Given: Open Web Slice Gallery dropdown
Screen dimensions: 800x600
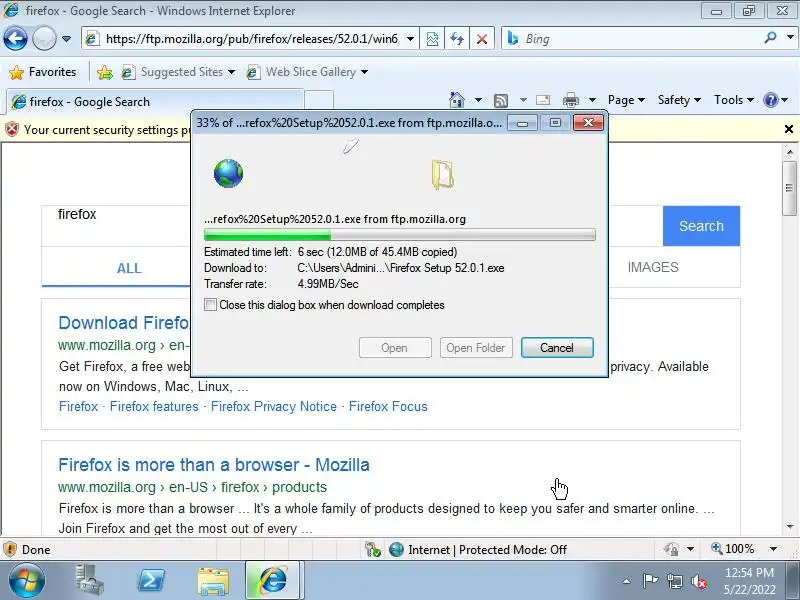Looking at the screenshot, I should tap(307, 72).
